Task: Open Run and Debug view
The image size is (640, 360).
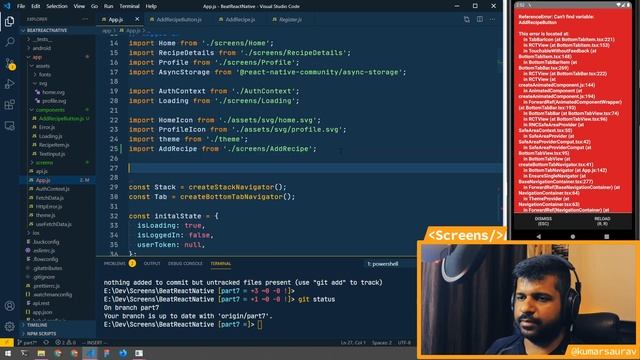Action: [9, 84]
